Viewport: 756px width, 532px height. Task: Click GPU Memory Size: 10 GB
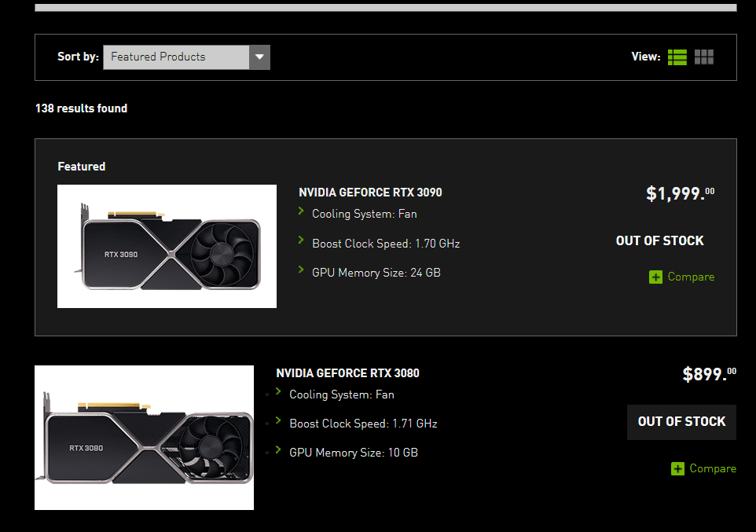pos(354,453)
